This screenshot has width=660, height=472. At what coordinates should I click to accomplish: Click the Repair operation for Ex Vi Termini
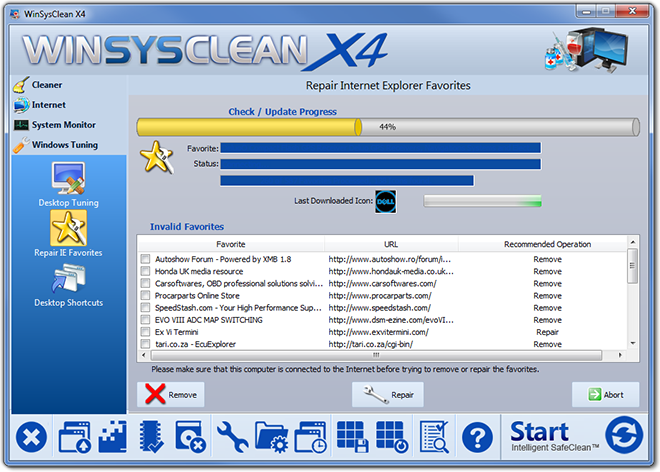coord(547,332)
